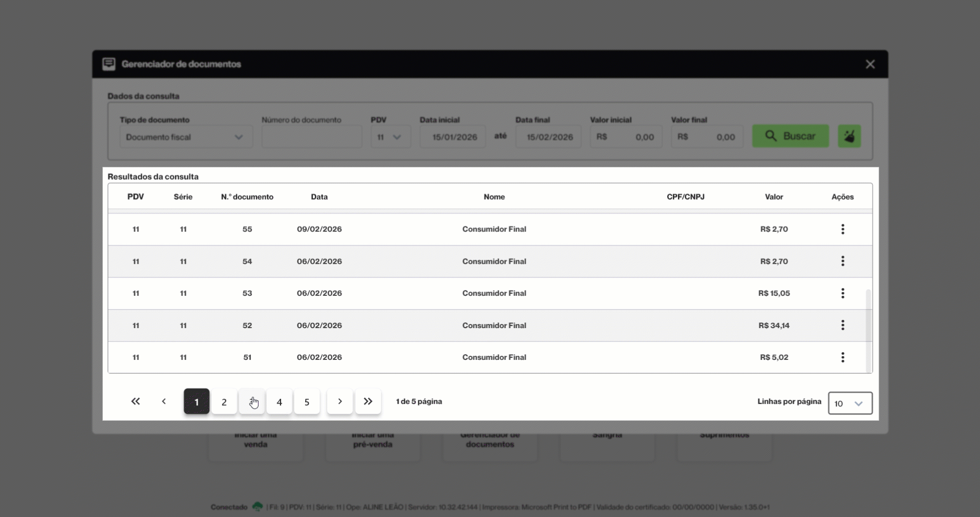Open actions menu for document 55
This screenshot has width=980, height=517.
click(842, 229)
